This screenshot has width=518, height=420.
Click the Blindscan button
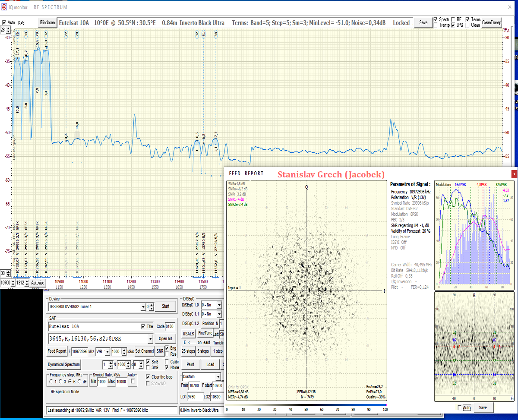[47, 23]
